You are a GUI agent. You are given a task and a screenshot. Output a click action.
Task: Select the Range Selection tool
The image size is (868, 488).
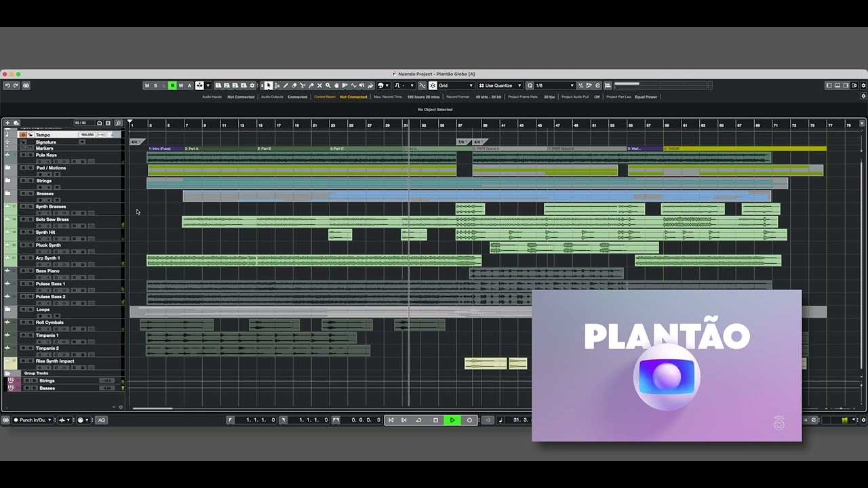[x=277, y=85]
